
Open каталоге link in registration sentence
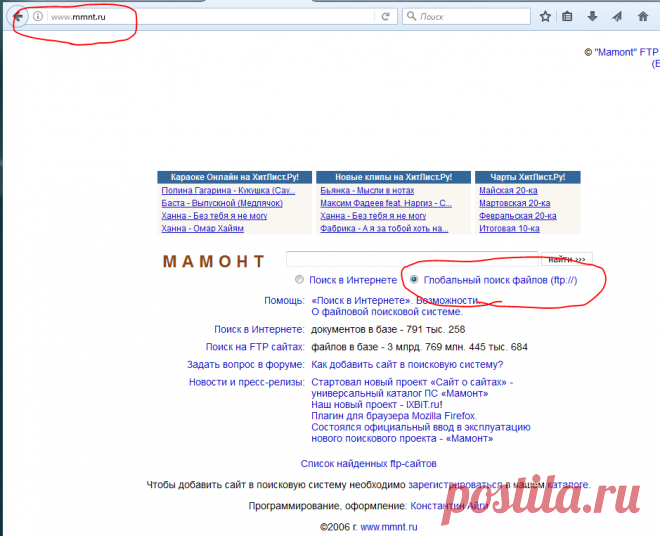point(568,485)
